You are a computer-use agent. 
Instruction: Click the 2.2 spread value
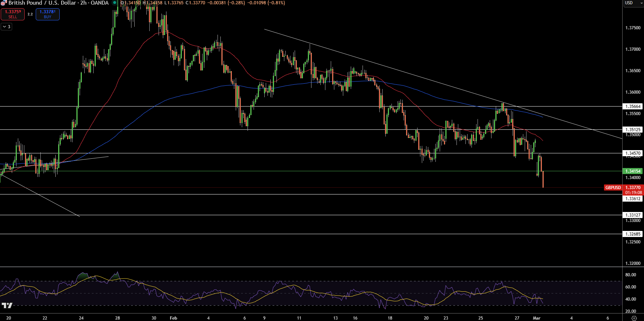click(30, 14)
